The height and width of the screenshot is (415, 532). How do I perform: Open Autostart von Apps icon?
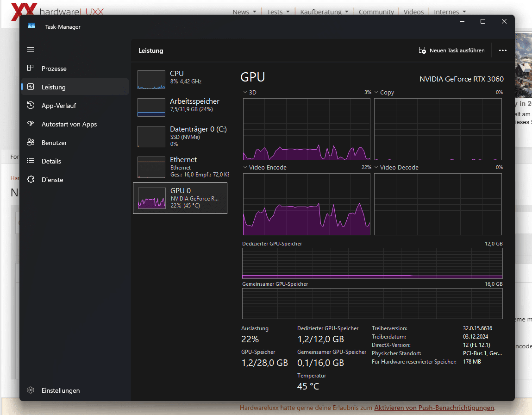pyautogui.click(x=31, y=124)
